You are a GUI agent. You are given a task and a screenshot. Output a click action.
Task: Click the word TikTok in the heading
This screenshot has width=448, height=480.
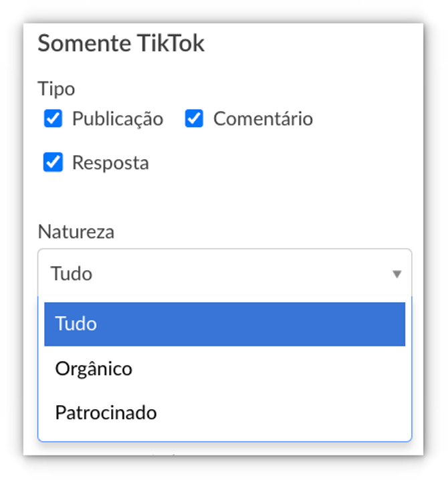[171, 43]
